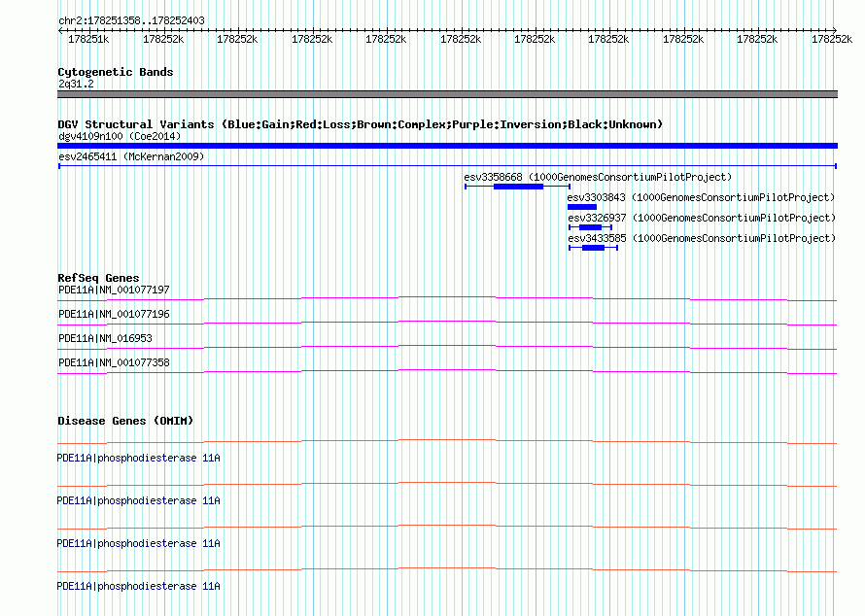Select the thick blue dgv4109n100 gain bar
Image resolution: width=865 pixels, height=616 pixels.
pos(447,146)
